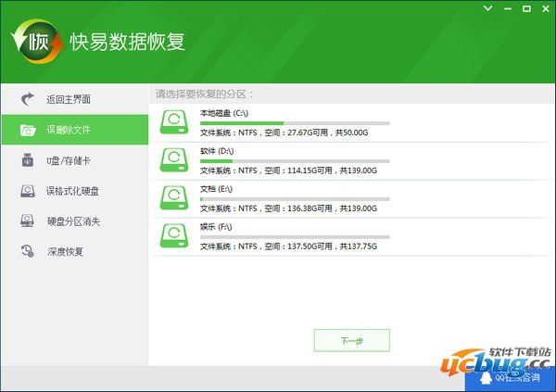Open the 误删除文件 sidebar item
Image resolution: width=556 pixels, height=392 pixels.
[75, 130]
